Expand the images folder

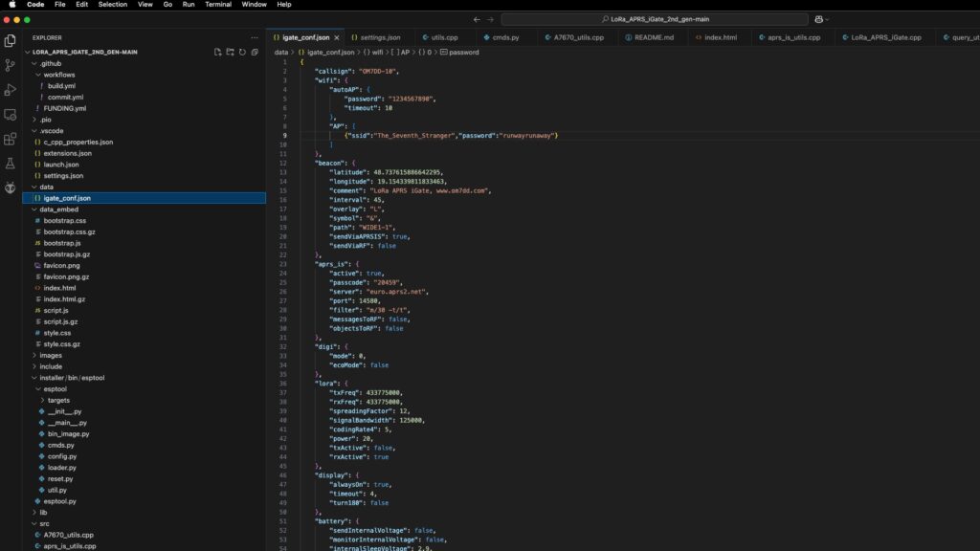pos(50,355)
